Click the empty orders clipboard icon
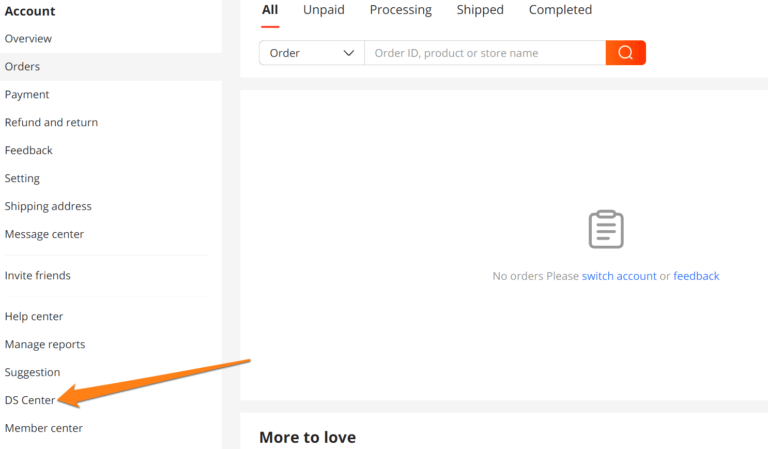The width and height of the screenshot is (768, 449). click(606, 229)
